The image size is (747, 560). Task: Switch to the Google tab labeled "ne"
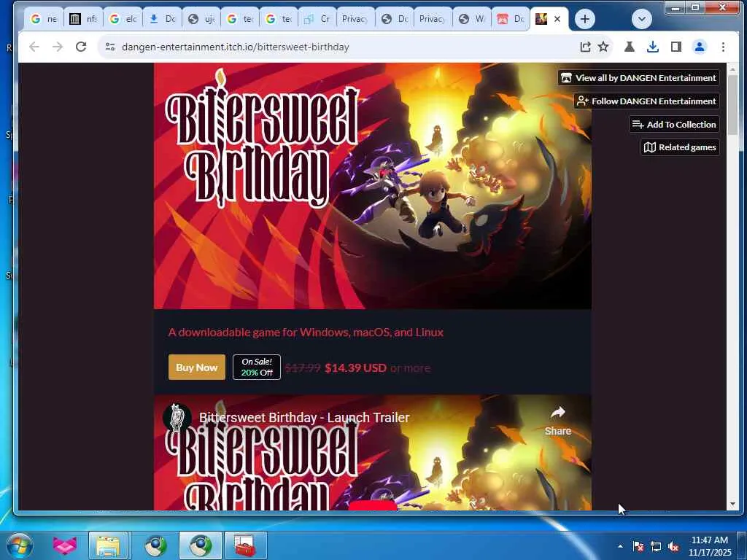43,19
